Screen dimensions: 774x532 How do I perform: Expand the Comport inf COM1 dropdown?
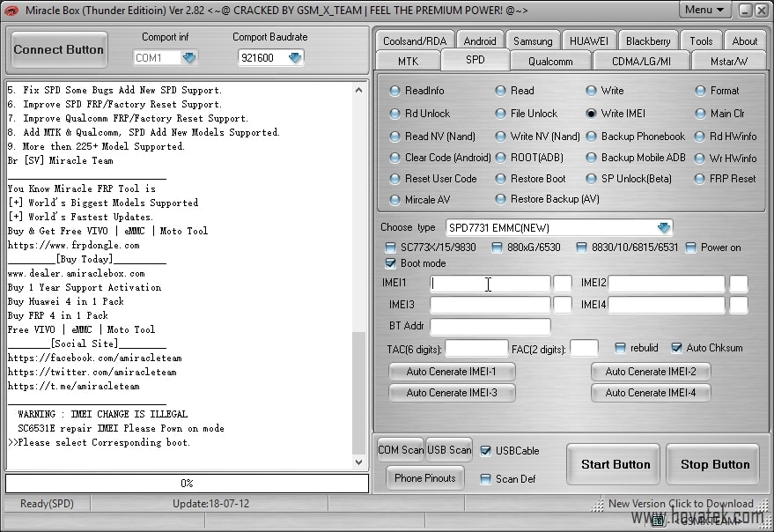[189, 58]
